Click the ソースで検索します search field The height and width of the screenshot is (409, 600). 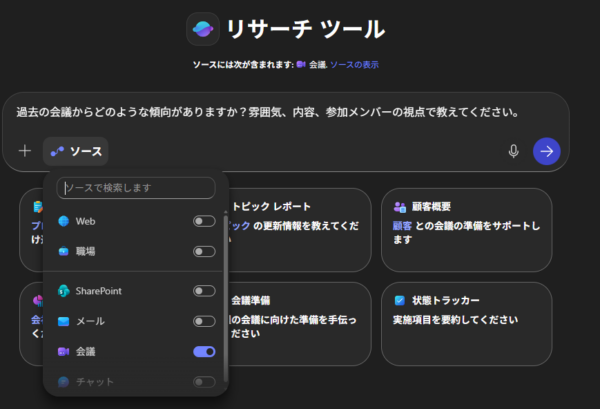[x=136, y=188]
